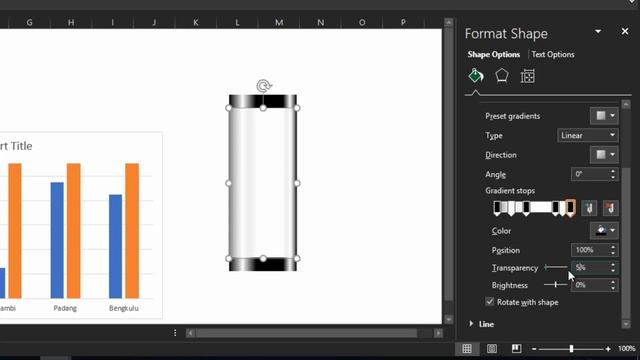
Task: Open the Format Shape pane options arrow
Action: [x=598, y=31]
